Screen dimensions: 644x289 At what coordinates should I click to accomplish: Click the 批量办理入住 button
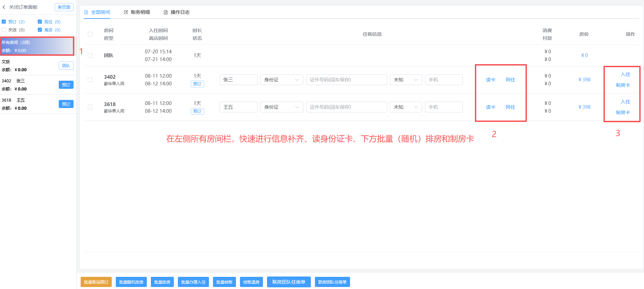pos(193,282)
